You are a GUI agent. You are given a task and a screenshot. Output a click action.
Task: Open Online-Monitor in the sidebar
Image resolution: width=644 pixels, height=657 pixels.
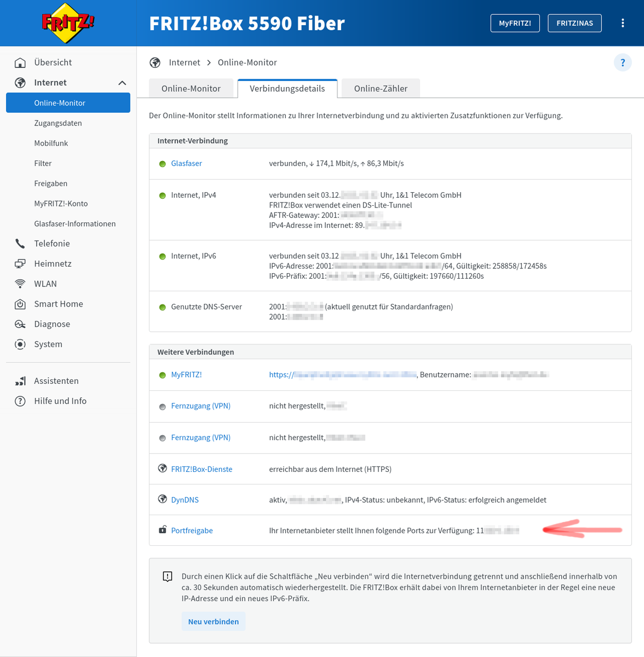(68, 103)
